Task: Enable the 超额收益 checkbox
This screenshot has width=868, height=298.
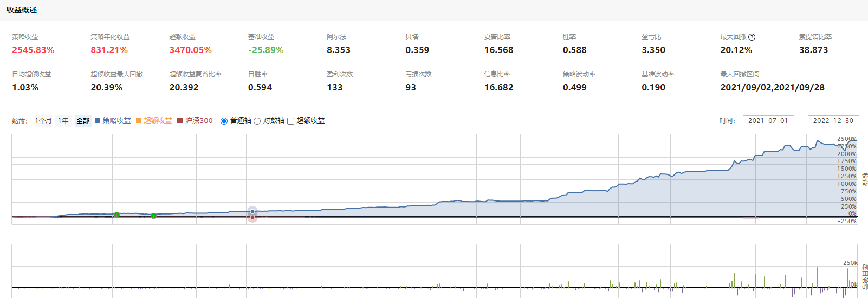Action: point(290,121)
